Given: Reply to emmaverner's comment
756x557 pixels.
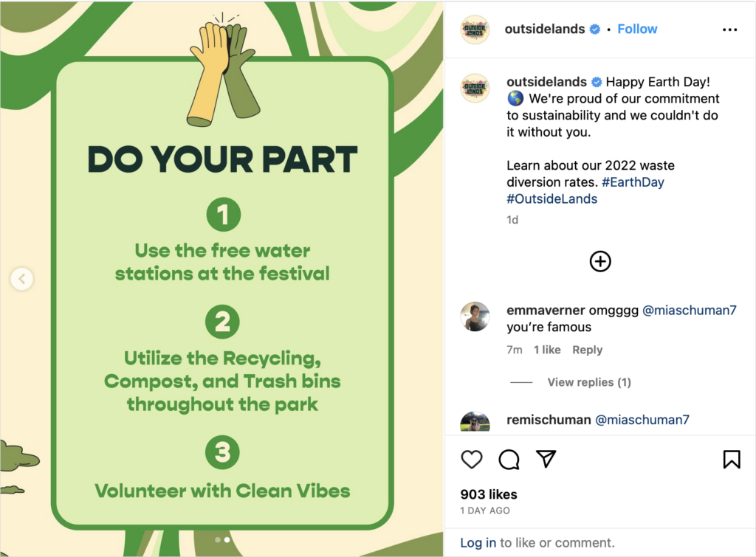Looking at the screenshot, I should [x=587, y=350].
